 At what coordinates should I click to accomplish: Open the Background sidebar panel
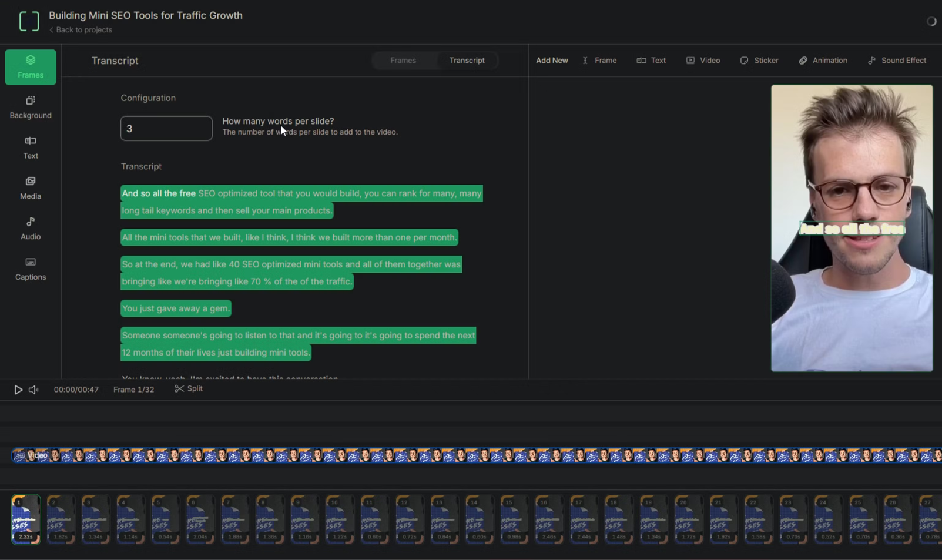tap(31, 108)
